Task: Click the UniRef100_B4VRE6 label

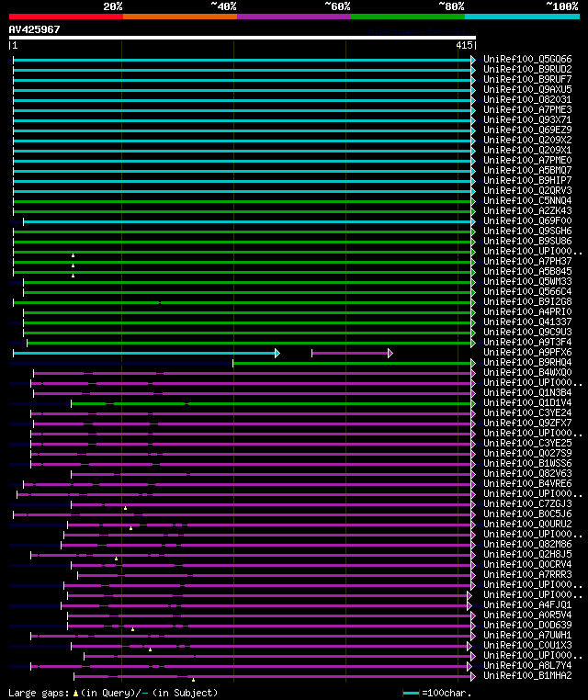Action: point(527,483)
